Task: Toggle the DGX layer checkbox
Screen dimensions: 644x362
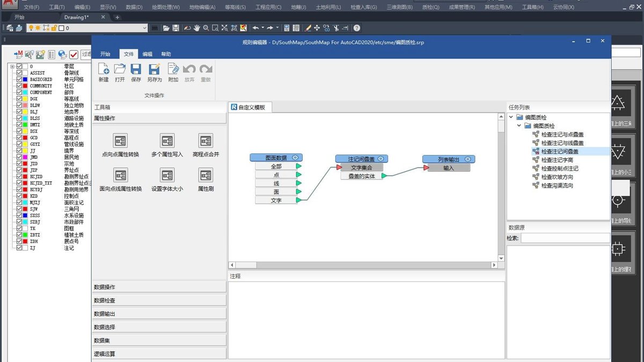Action: (x=19, y=99)
